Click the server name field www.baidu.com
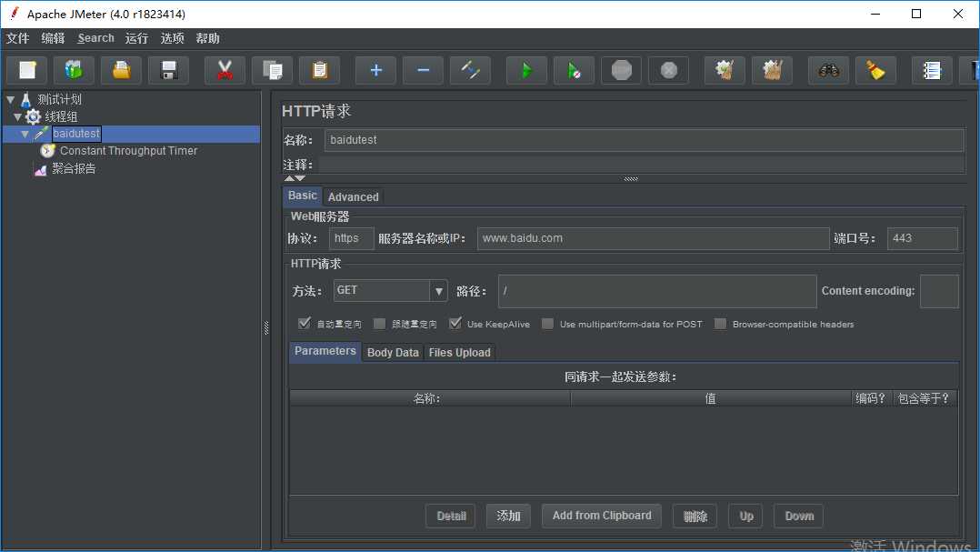The image size is (980, 552). pos(653,238)
